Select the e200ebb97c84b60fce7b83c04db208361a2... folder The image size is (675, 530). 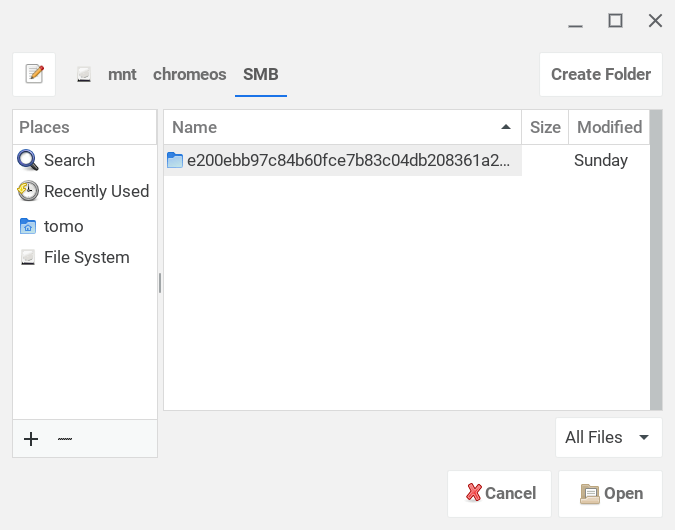343,160
